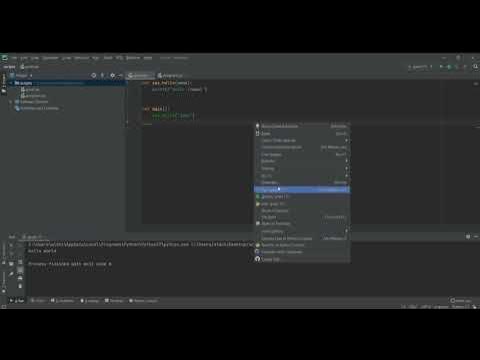Choose Open in Terminal from context menu
480x360 pixels.
[302, 224]
